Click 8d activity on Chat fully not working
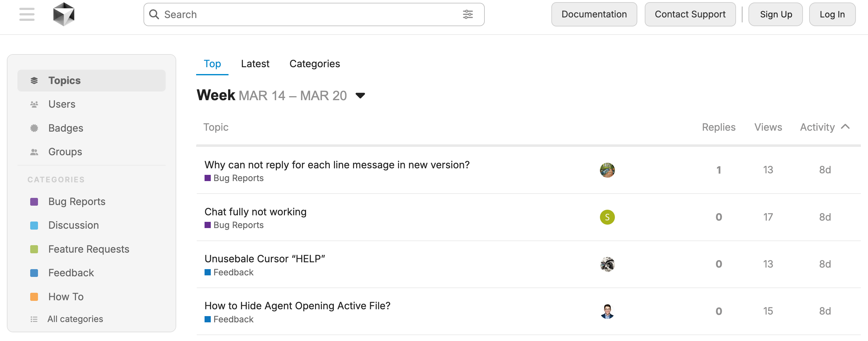Image resolution: width=868 pixels, height=341 pixels. (x=825, y=217)
